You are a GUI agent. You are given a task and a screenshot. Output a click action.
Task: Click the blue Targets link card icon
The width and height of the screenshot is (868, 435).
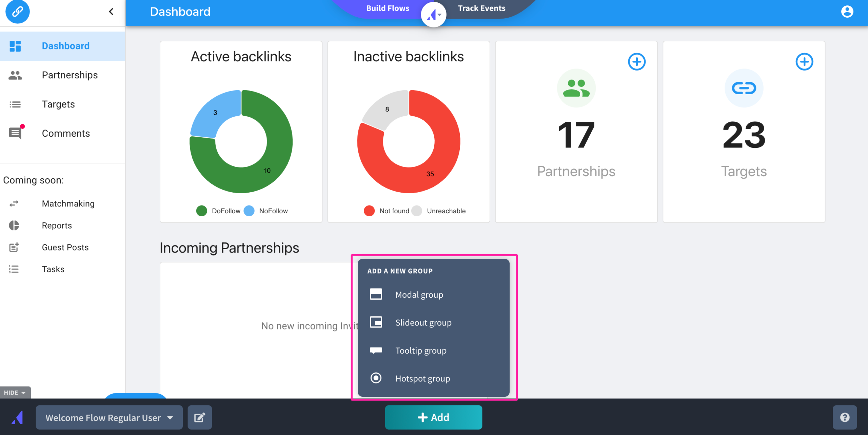[744, 88]
